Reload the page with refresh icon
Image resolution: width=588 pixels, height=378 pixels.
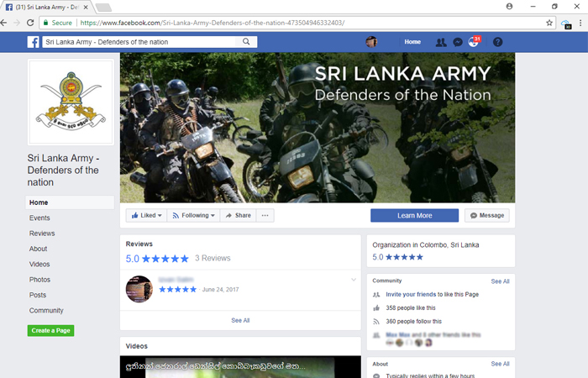[30, 23]
